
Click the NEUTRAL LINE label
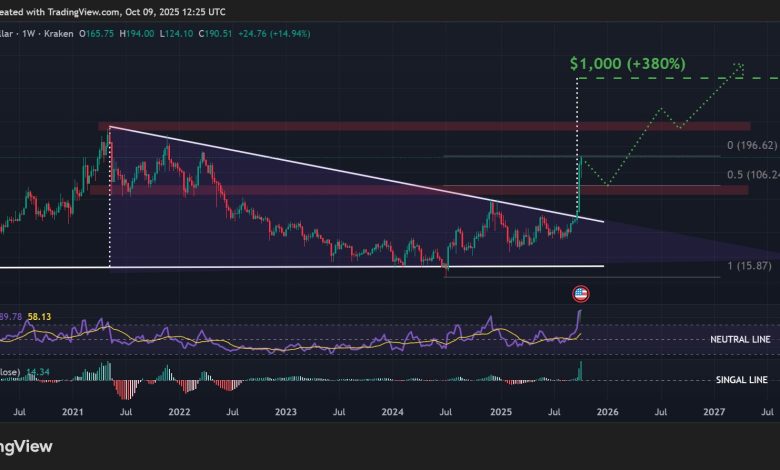738,341
